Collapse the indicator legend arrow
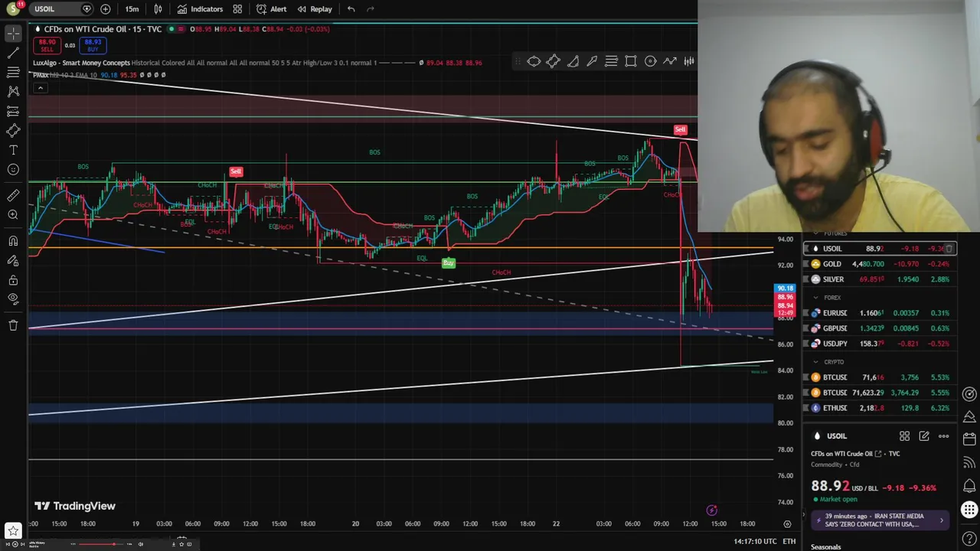Viewport: 980px width, 551px height. point(40,88)
